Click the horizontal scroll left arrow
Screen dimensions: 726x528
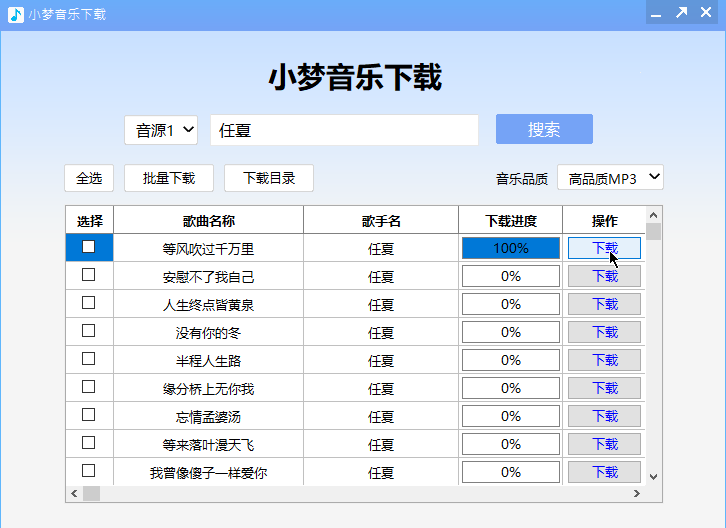[x=74, y=494]
